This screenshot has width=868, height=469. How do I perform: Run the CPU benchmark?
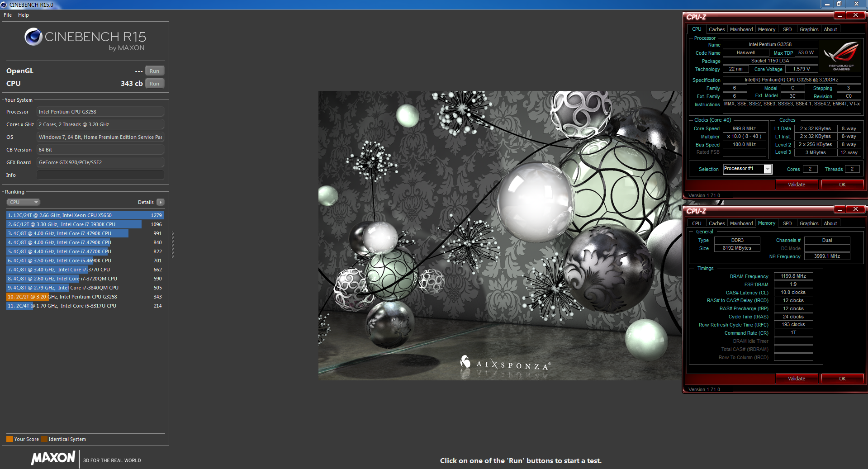click(154, 84)
